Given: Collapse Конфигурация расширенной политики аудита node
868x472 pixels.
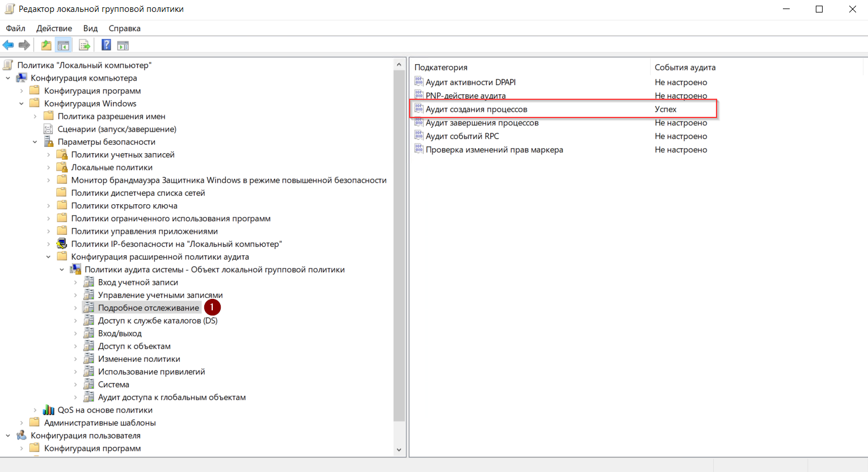Looking at the screenshot, I should point(48,257).
